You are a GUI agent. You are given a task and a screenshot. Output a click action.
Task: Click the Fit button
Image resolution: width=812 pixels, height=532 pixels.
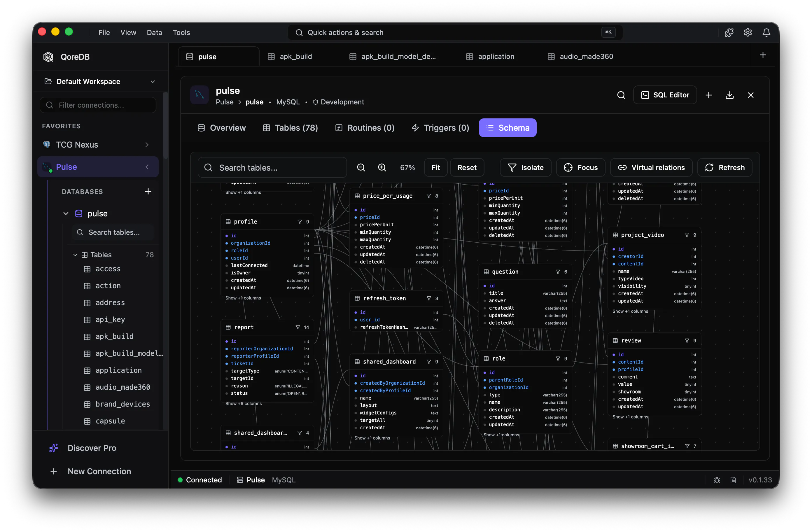(435, 167)
